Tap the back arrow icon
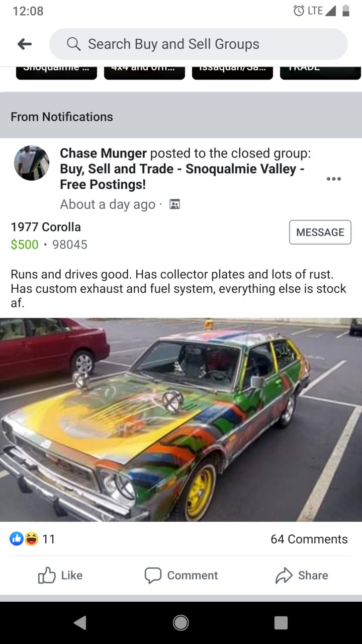The width and height of the screenshot is (362, 644). pyautogui.click(x=25, y=44)
